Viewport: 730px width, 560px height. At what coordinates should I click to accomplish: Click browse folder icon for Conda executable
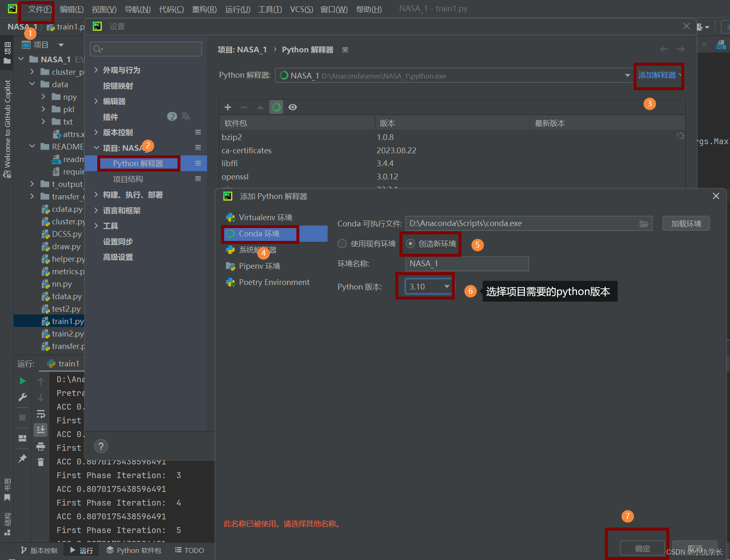click(x=644, y=224)
